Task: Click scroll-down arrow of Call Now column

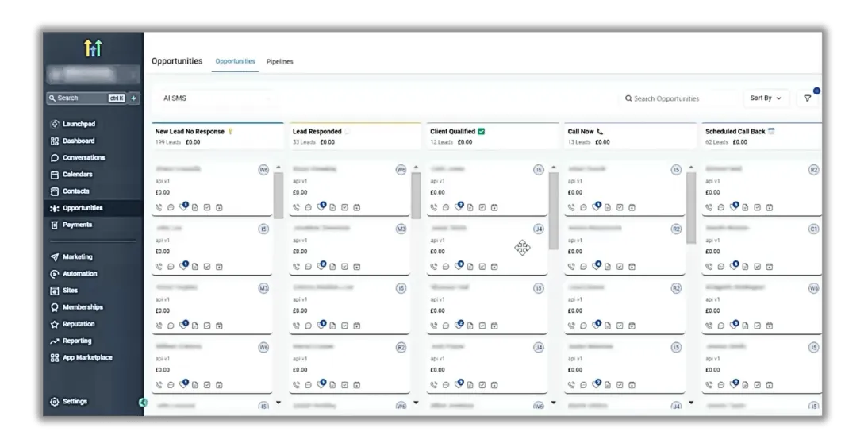Action: click(x=691, y=403)
